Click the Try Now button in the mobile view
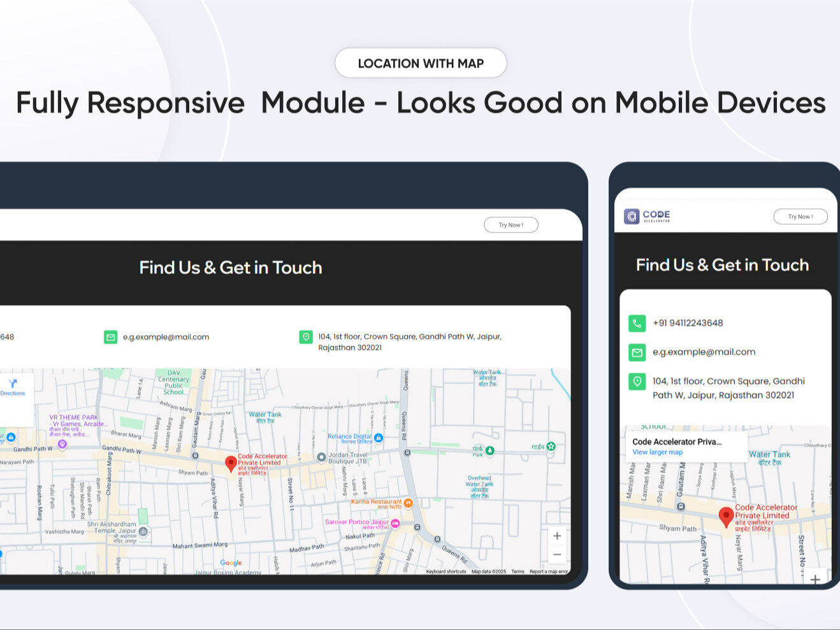The width and height of the screenshot is (840, 630). click(800, 216)
